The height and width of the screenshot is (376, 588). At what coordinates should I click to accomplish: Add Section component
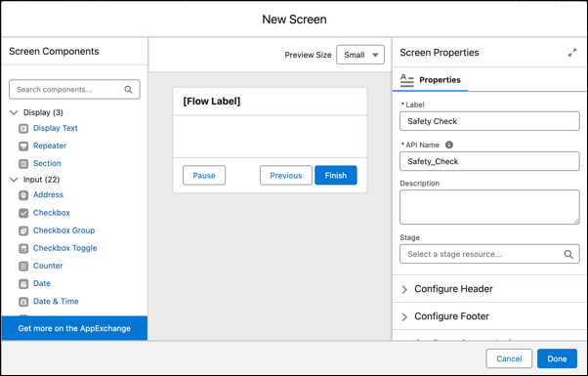pyautogui.click(x=47, y=163)
